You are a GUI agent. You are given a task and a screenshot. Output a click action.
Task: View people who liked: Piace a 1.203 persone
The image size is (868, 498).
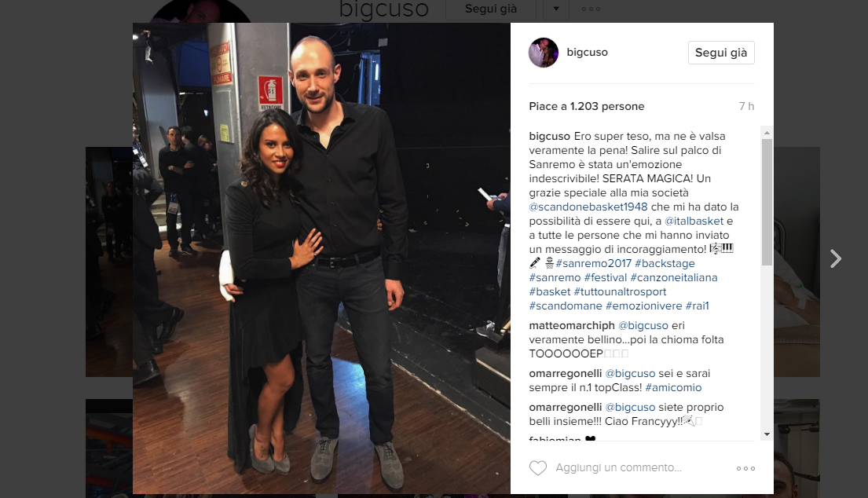tap(586, 106)
